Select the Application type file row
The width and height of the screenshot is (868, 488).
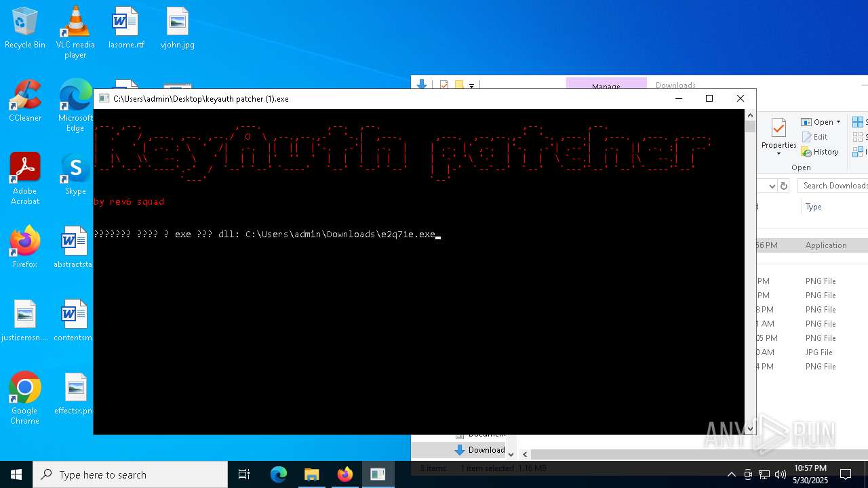coord(812,245)
